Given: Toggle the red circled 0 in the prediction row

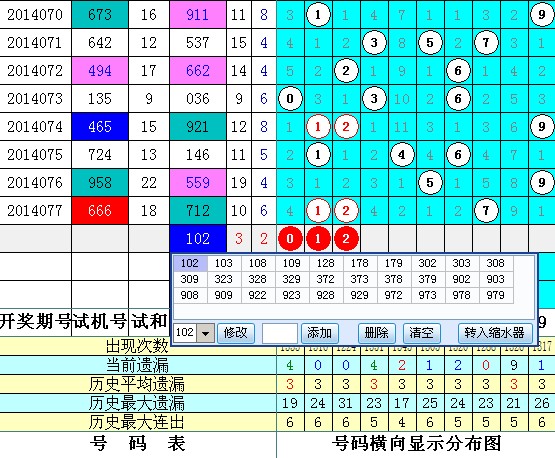Looking at the screenshot, I should 290,239.
